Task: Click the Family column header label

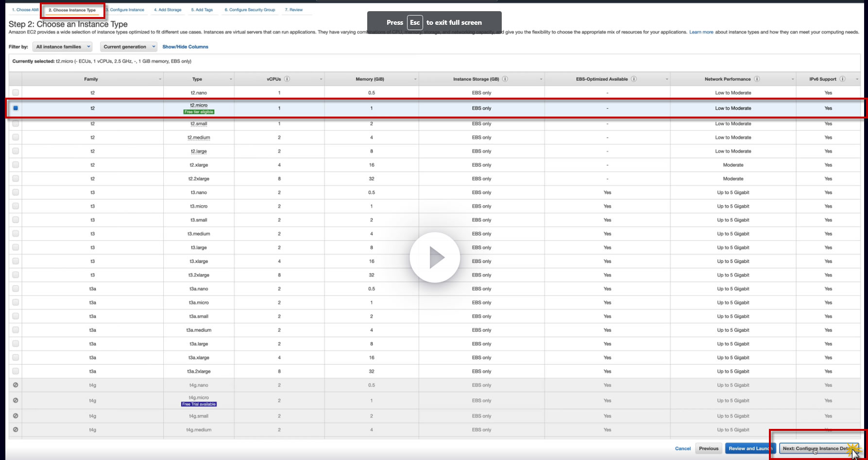Action: tap(91, 79)
